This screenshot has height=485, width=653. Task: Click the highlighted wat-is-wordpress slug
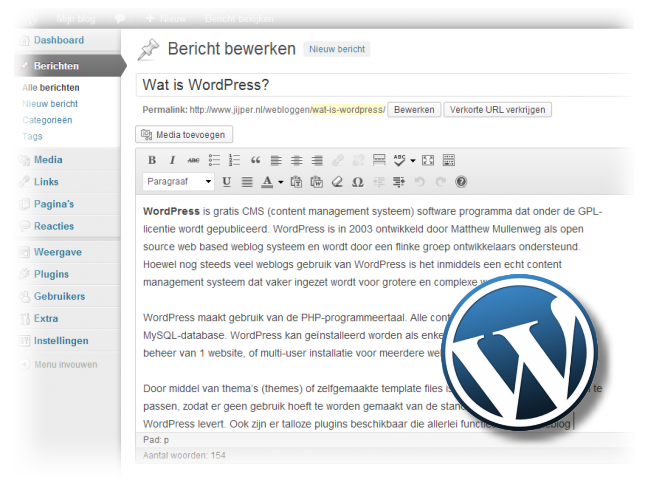348,110
